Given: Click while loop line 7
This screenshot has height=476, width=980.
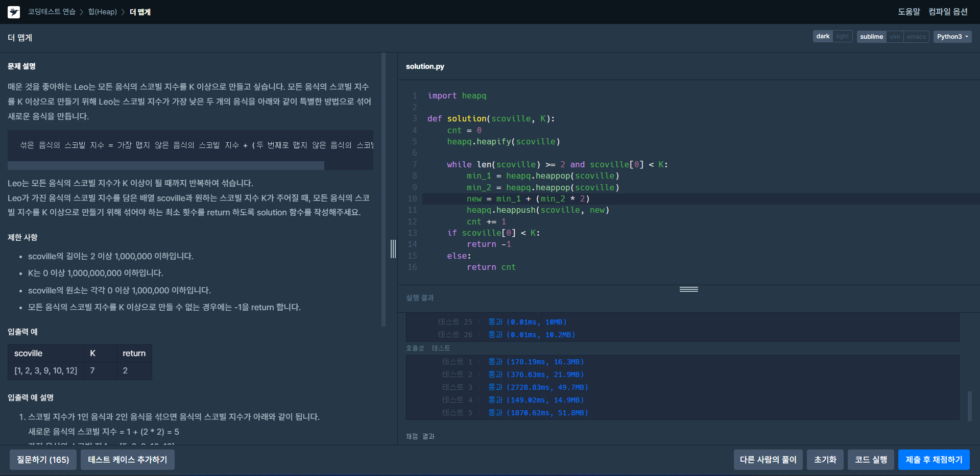Looking at the screenshot, I should click(x=557, y=164).
